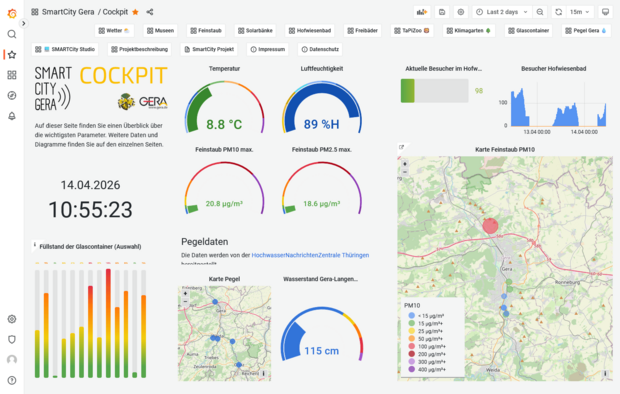This screenshot has height=394, width=620.
Task: Zoom in on the Karte Pegel map
Action: click(185, 294)
